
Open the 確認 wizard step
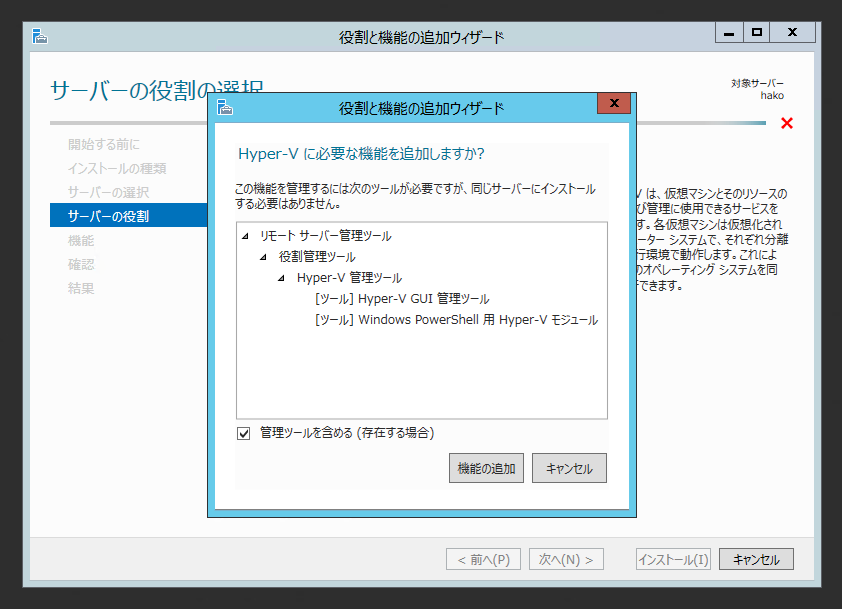point(81,264)
